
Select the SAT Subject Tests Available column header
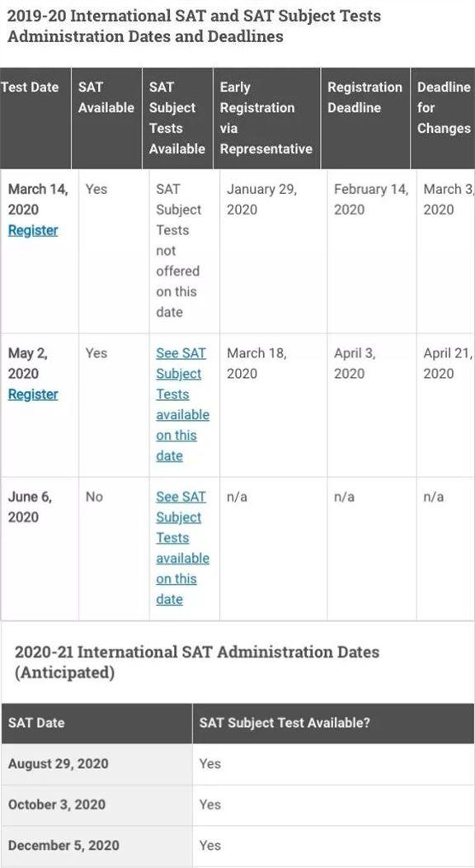click(177, 118)
